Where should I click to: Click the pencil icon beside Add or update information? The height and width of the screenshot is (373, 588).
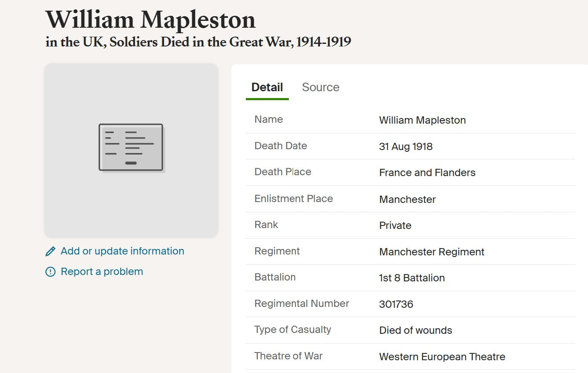50,252
